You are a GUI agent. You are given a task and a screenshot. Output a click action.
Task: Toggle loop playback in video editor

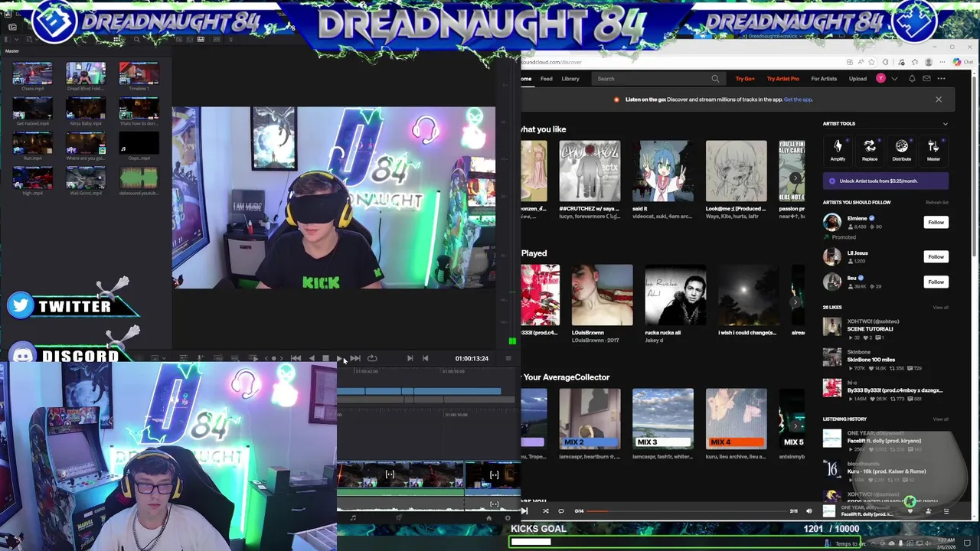[x=372, y=358]
